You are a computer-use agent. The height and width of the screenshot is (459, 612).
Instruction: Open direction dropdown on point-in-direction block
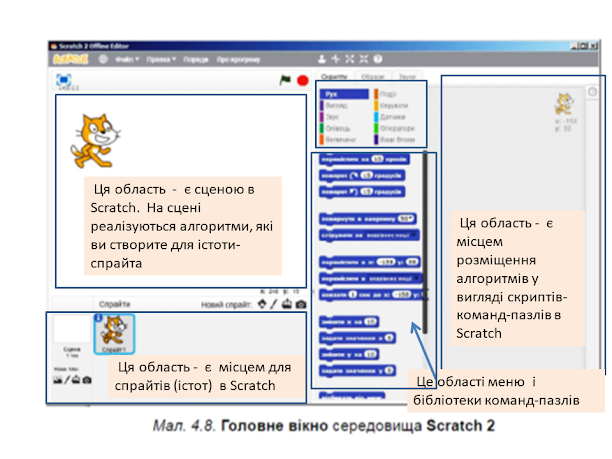pos(406,219)
